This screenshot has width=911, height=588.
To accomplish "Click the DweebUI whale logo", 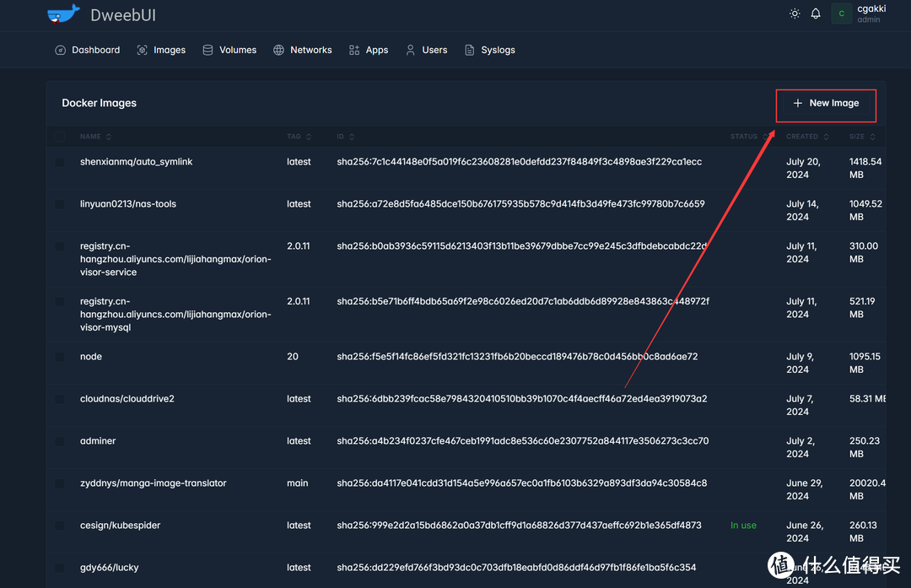I will [63, 14].
